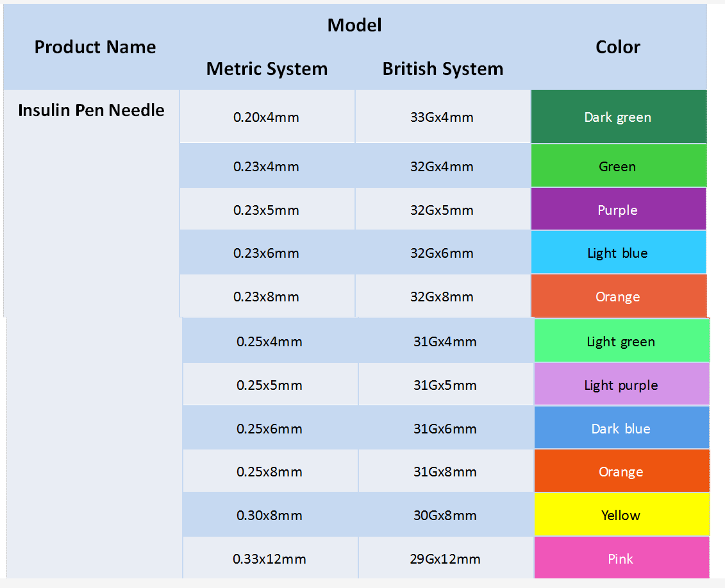Viewport: 725px width, 588px height.
Task: Click the Orange swatch in the 0.23x8mm row
Action: point(618,297)
